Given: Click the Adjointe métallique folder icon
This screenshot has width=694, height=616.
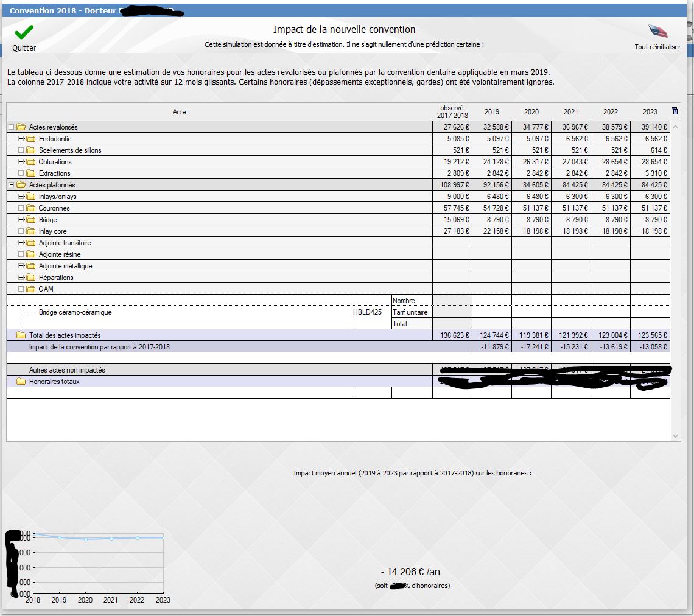Looking at the screenshot, I should point(30,265).
